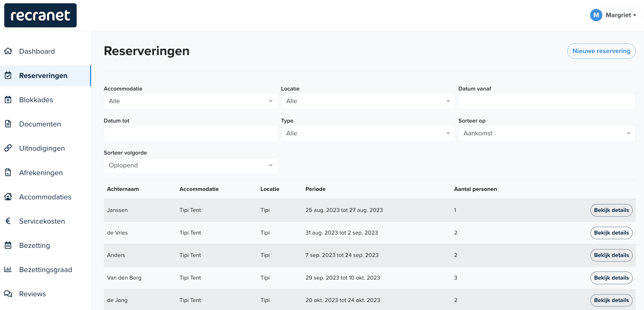This screenshot has width=644, height=310.
Task: Click the recranet logo
Action: (x=40, y=15)
